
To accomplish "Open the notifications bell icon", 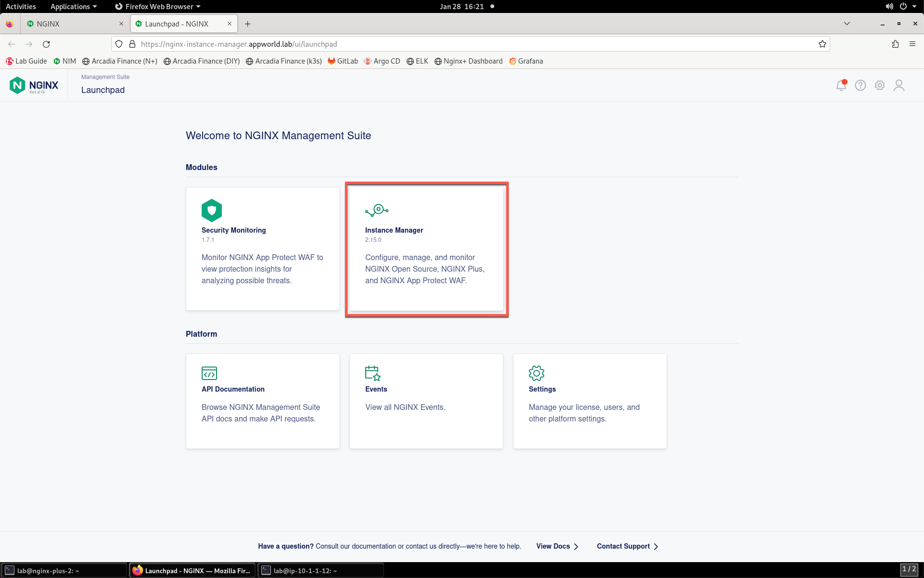I will pyautogui.click(x=841, y=85).
